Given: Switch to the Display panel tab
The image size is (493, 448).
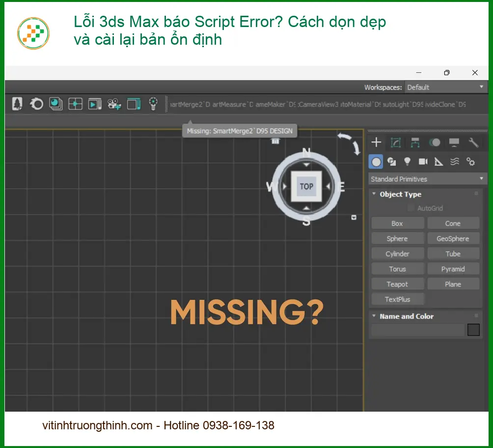Looking at the screenshot, I should [x=454, y=142].
